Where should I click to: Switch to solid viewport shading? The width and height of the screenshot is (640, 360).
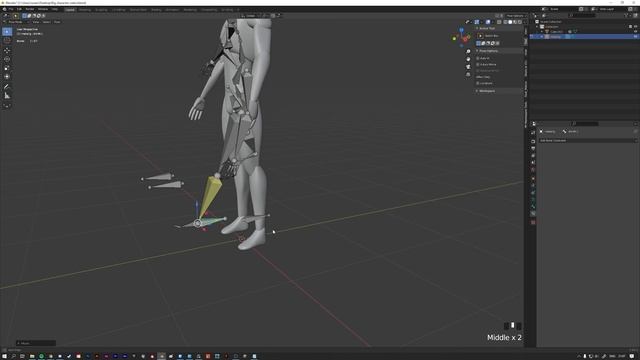point(510,22)
